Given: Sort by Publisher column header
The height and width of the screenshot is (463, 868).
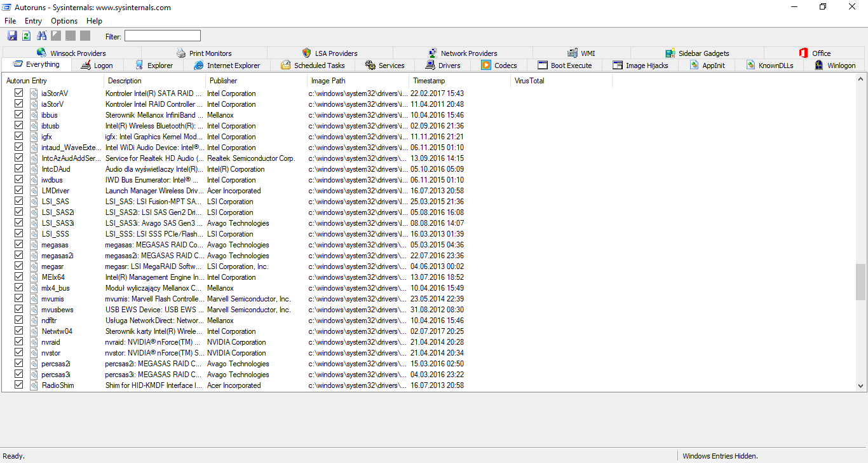Looking at the screenshot, I should 256,81.
